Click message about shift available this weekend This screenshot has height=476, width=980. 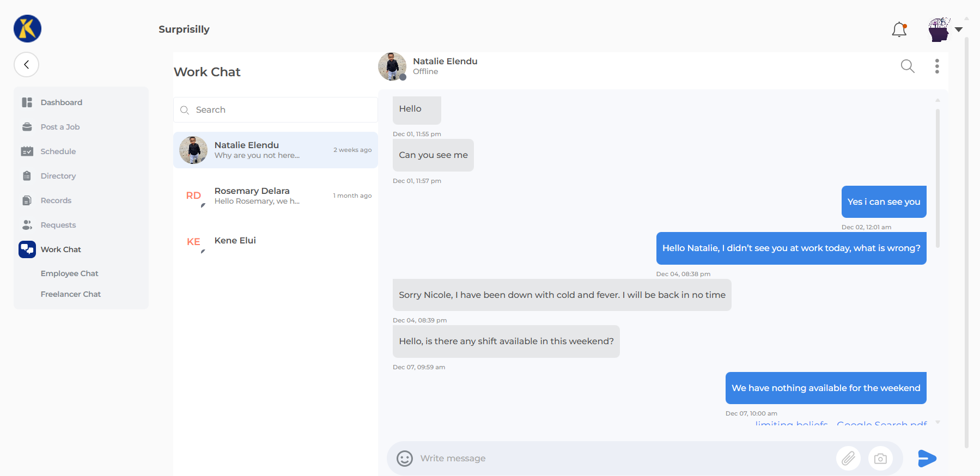click(x=506, y=341)
